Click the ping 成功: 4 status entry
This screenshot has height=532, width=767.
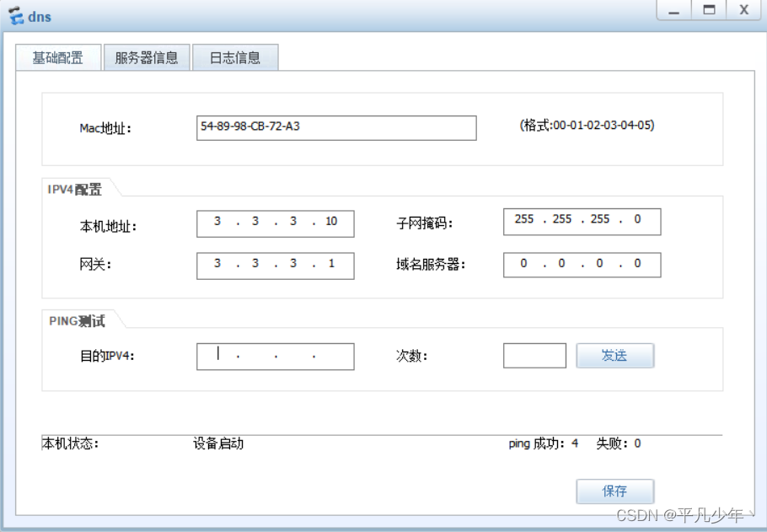tap(543, 443)
